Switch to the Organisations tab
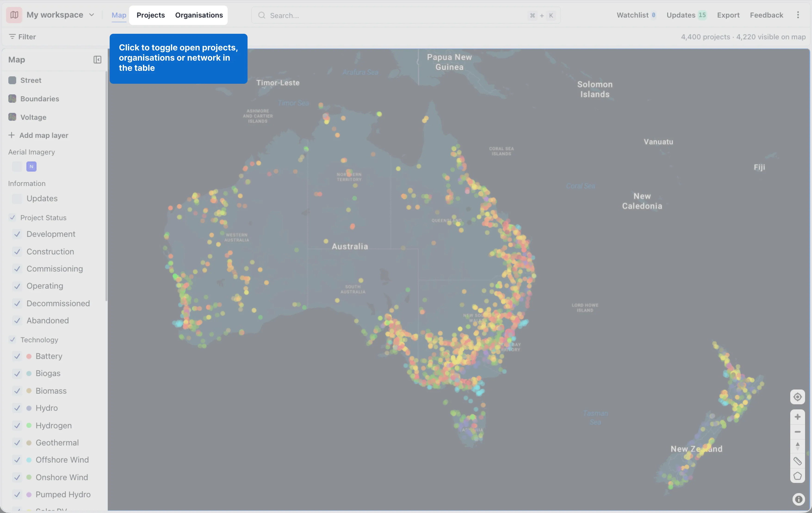Viewport: 812px width, 513px height. pyautogui.click(x=199, y=15)
